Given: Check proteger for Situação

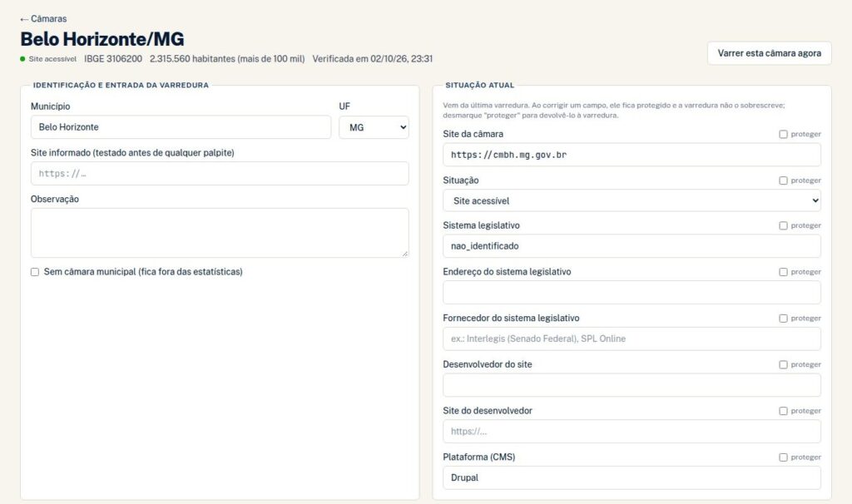Looking at the screenshot, I should click(783, 180).
